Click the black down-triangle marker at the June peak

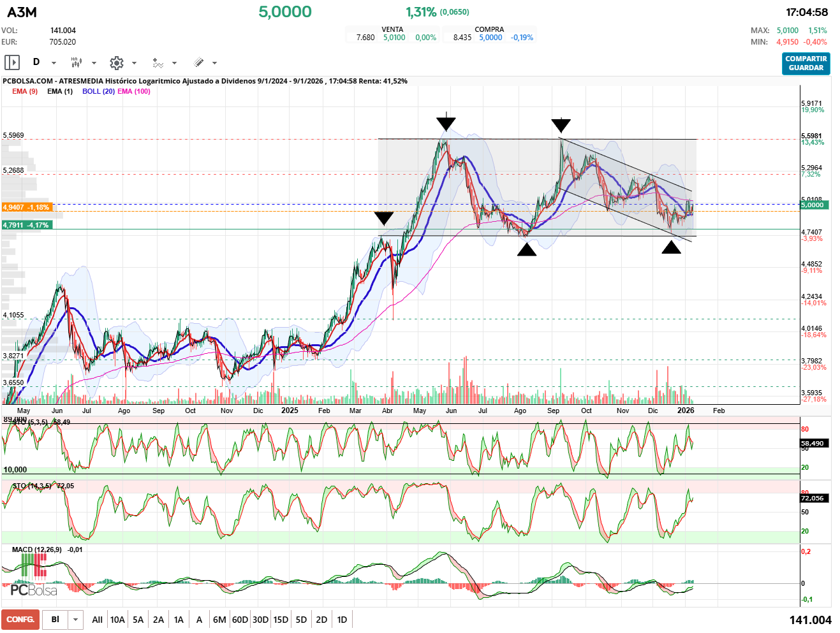[x=446, y=123]
